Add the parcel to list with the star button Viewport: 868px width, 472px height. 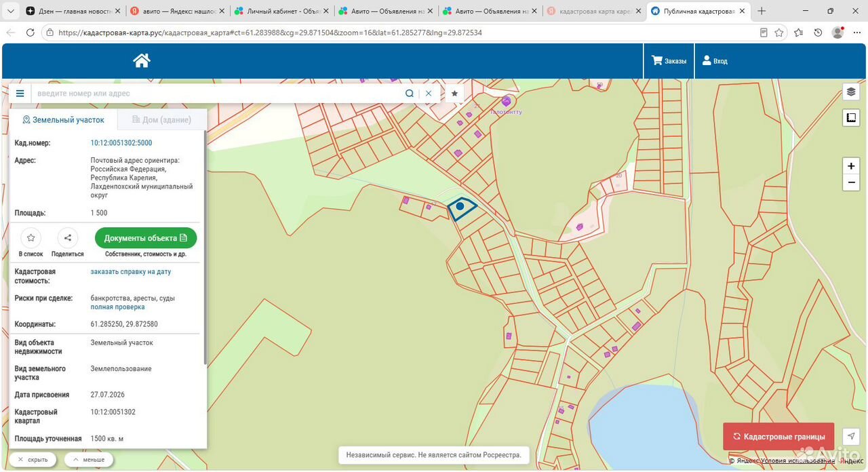pyautogui.click(x=31, y=238)
